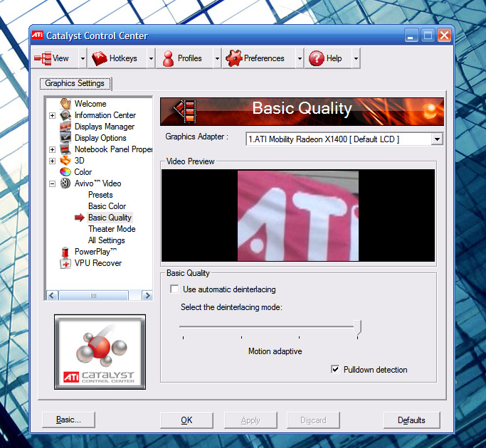Click the Welcome hand icon
The width and height of the screenshot is (486, 448).
[65, 104]
